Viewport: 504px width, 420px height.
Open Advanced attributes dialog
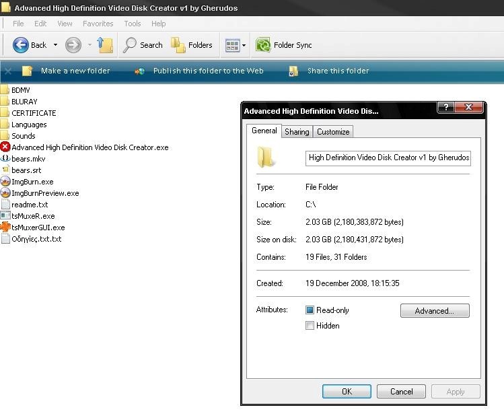click(x=435, y=311)
